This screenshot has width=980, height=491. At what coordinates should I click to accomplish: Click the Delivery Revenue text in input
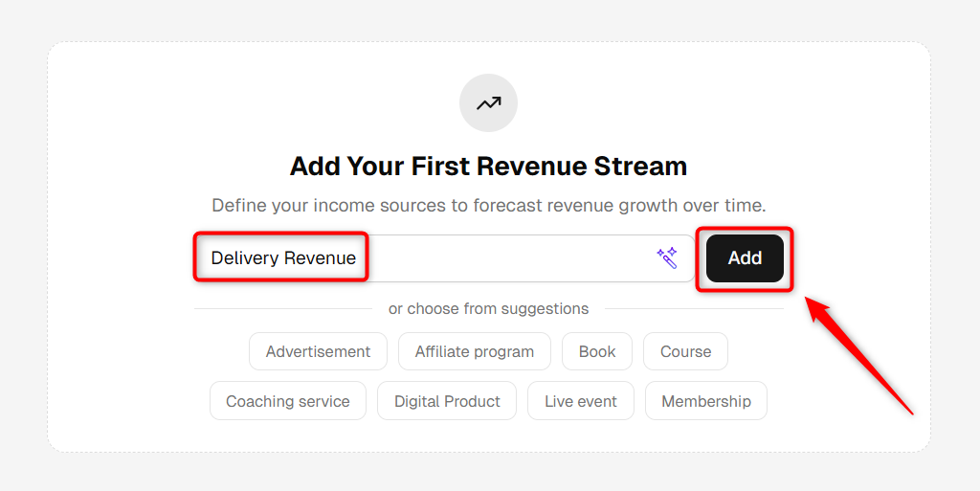pyautogui.click(x=283, y=258)
